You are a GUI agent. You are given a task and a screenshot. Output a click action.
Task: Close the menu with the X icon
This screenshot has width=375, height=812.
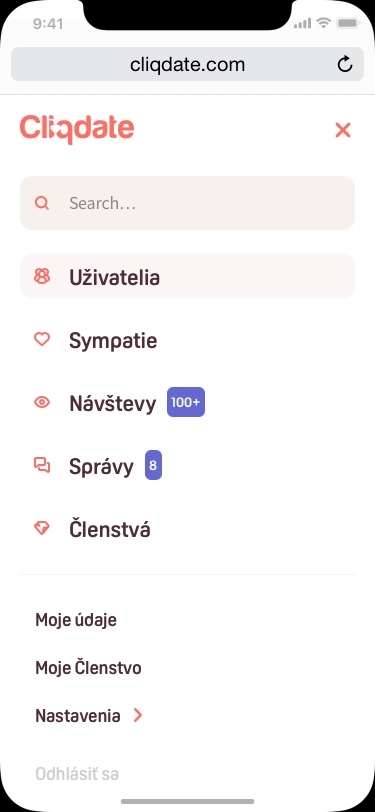(343, 130)
